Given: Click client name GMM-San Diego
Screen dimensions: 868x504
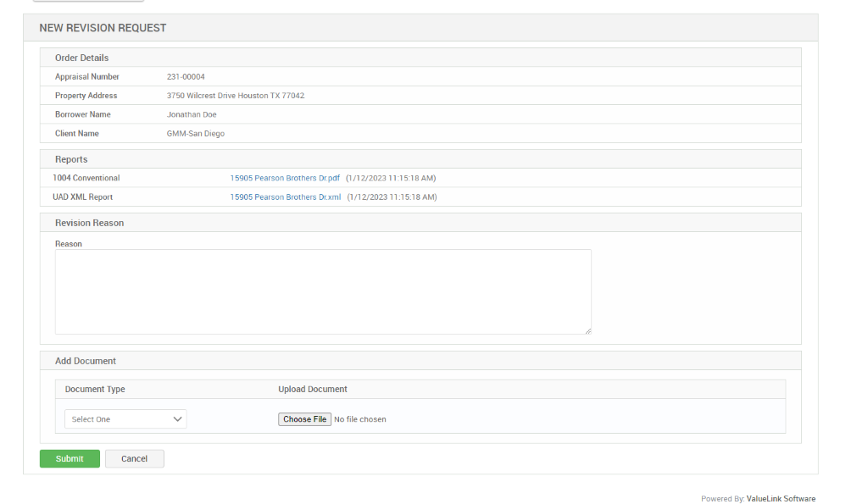Looking at the screenshot, I should [193, 133].
